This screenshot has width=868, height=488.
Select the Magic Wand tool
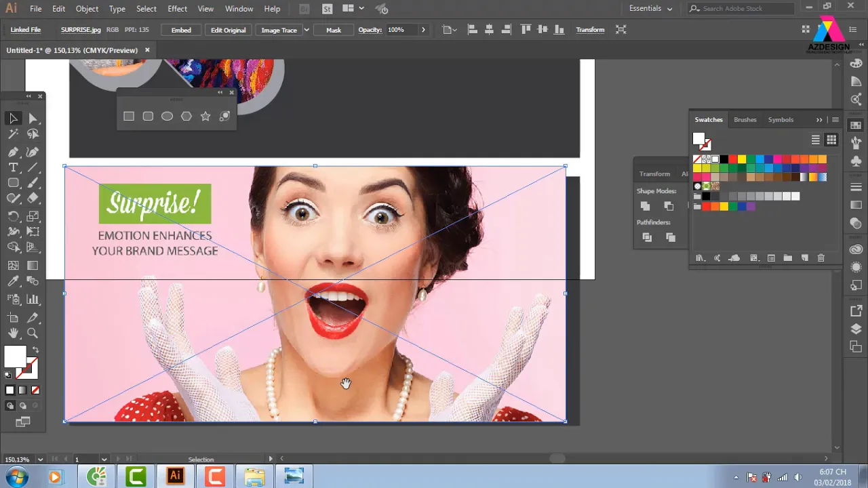point(13,135)
